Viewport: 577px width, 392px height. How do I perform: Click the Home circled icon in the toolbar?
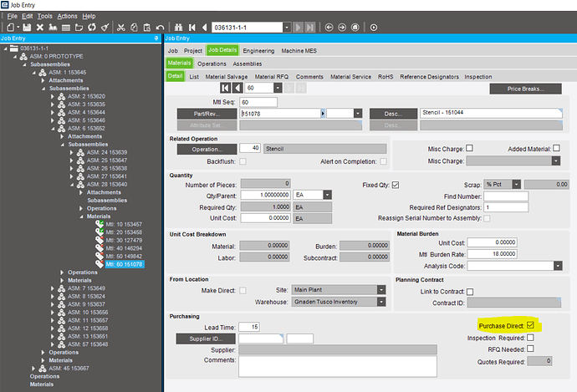(x=355, y=28)
